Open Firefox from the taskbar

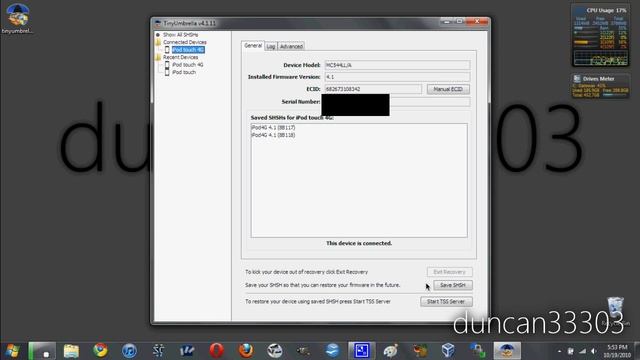(x=245, y=351)
